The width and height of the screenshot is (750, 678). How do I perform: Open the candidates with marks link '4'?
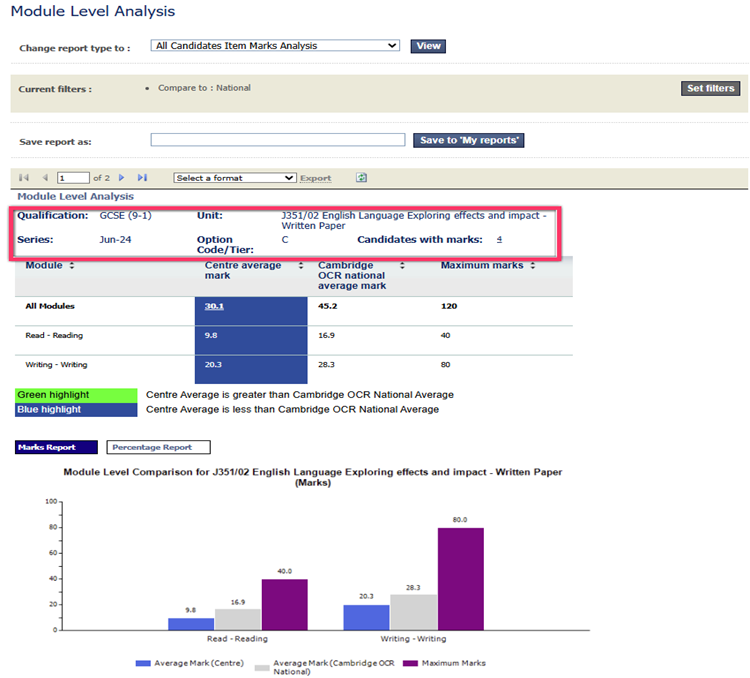coord(499,240)
